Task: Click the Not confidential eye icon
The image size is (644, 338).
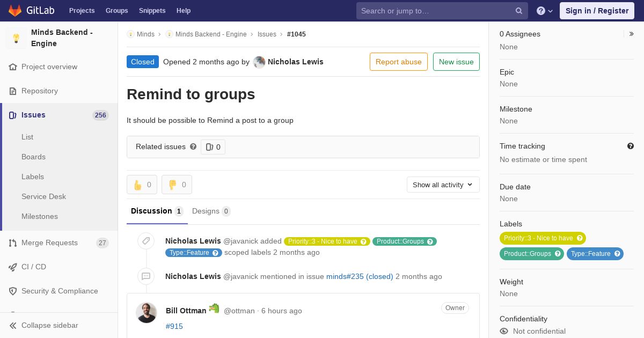Action: pos(504,331)
